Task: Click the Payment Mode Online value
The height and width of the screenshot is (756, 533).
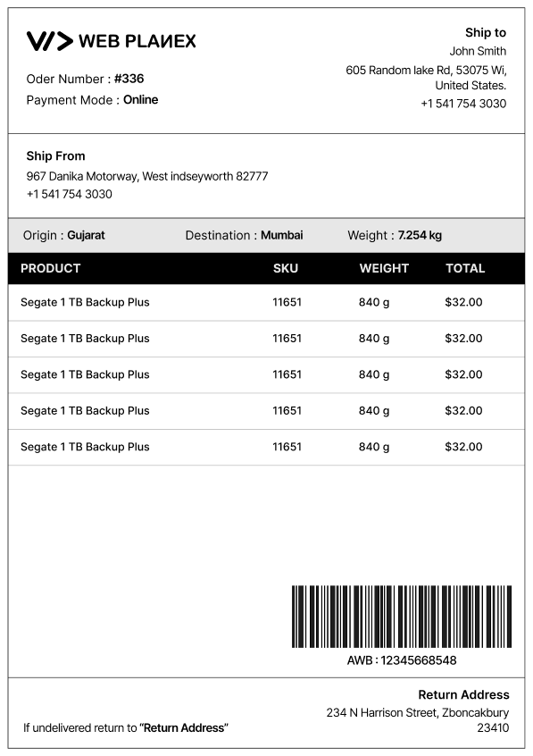Action: [141, 100]
